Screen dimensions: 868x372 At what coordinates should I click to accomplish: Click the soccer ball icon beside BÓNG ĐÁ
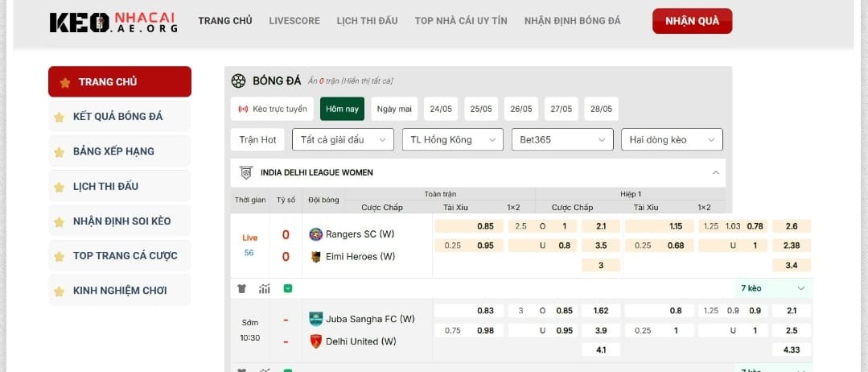tap(238, 81)
